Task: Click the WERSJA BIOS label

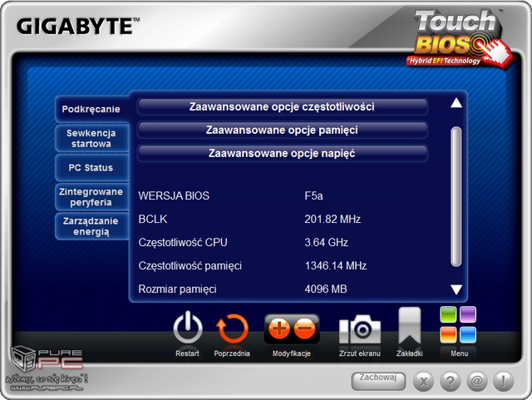Action: (x=174, y=196)
